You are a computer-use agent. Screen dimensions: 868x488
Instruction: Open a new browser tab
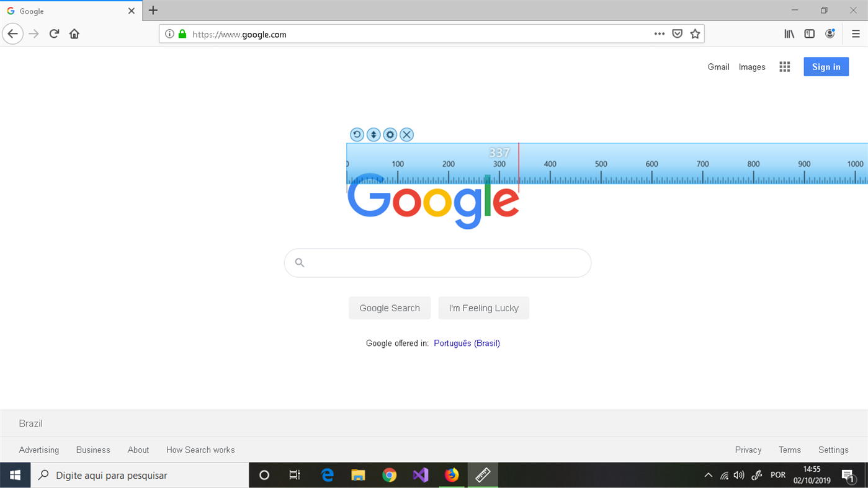153,11
